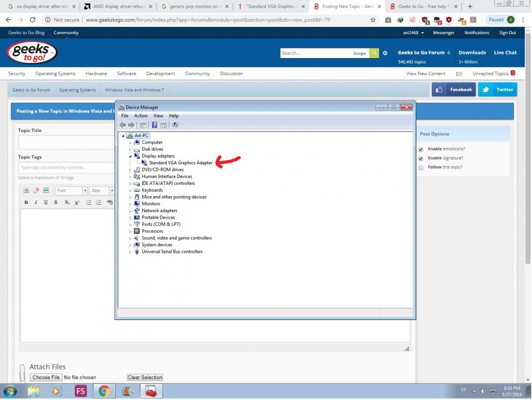
Task: Select Sound, video and game controllers row
Action: point(176,238)
